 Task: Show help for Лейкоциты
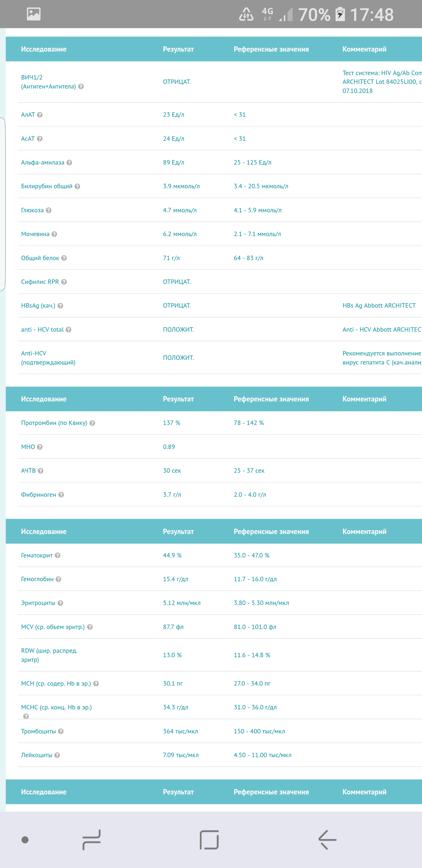(x=57, y=755)
